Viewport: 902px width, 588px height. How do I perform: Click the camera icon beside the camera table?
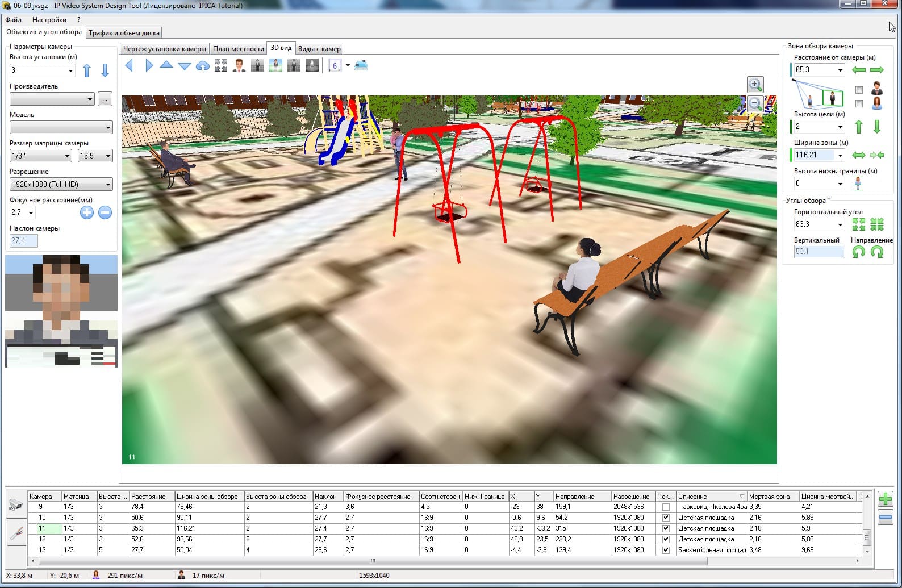click(x=16, y=505)
